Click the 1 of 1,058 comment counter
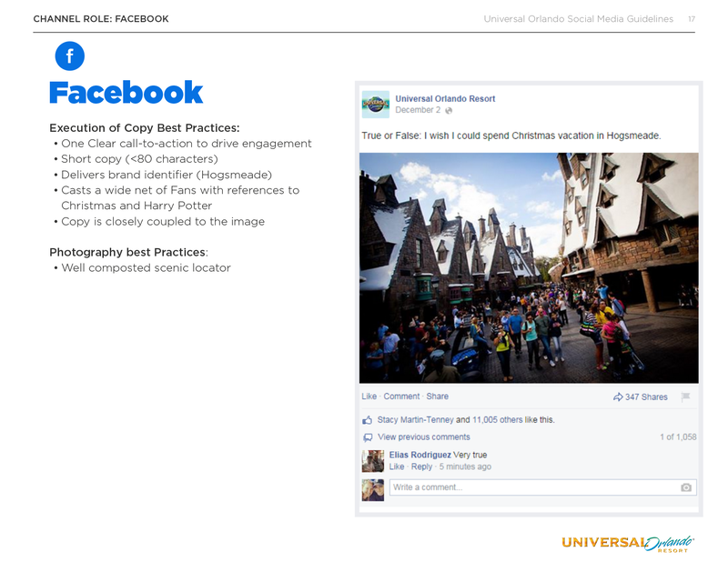 tap(678, 437)
